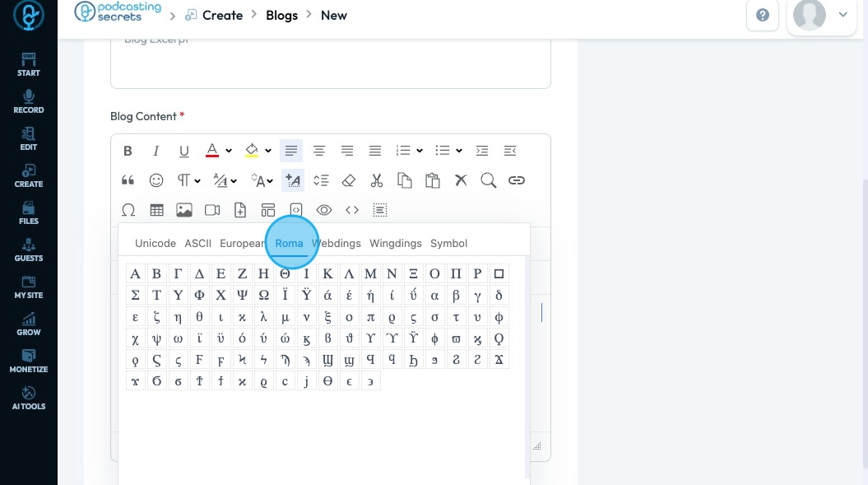This screenshot has width=868, height=485.
Task: Copy with the pages icon
Action: click(405, 180)
